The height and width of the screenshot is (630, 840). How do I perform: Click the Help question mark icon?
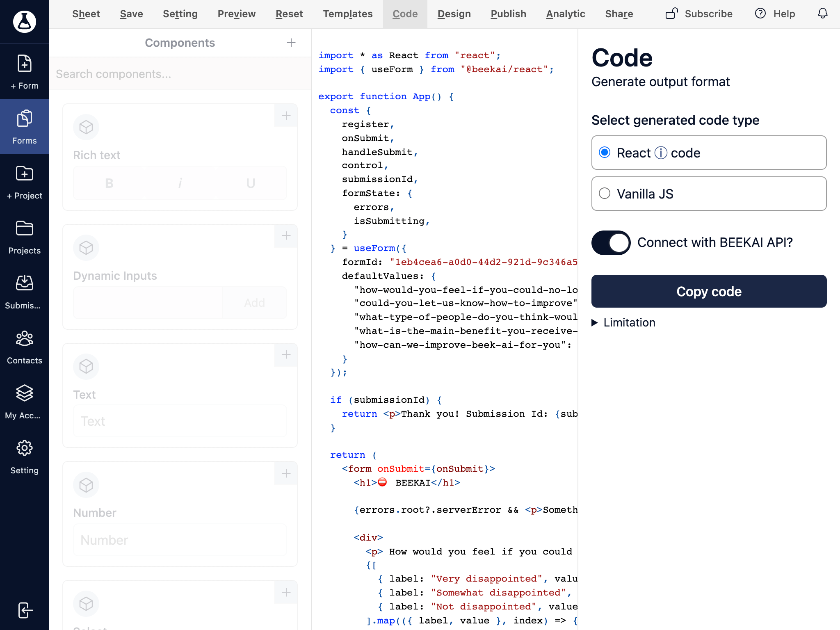click(x=760, y=14)
